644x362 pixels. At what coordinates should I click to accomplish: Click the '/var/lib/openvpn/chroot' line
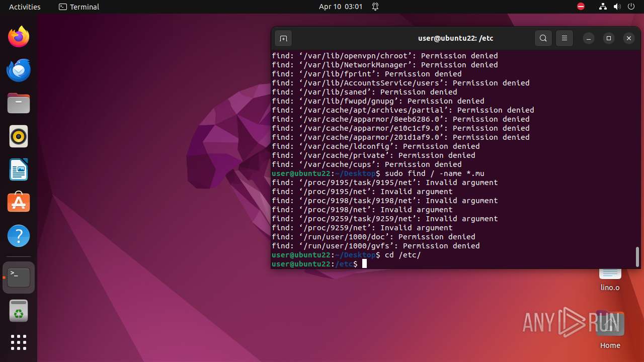click(385, 56)
